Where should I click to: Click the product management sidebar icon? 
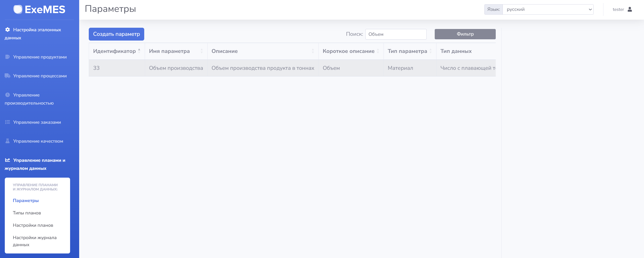click(x=8, y=57)
